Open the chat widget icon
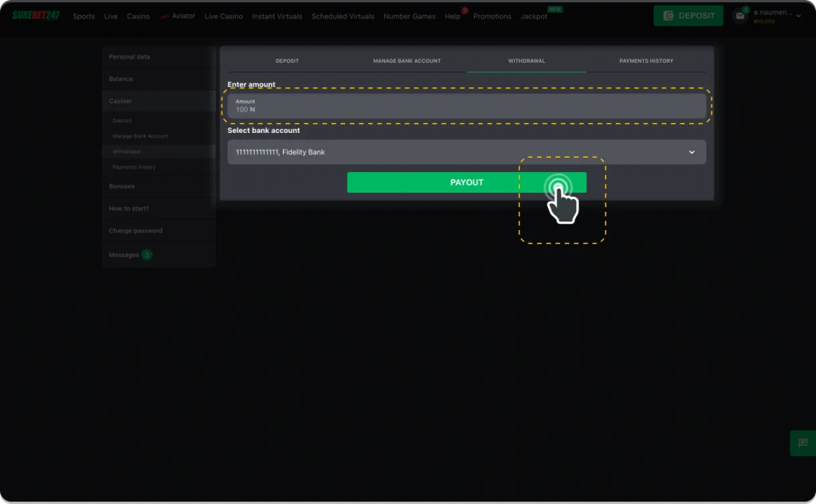 point(802,443)
